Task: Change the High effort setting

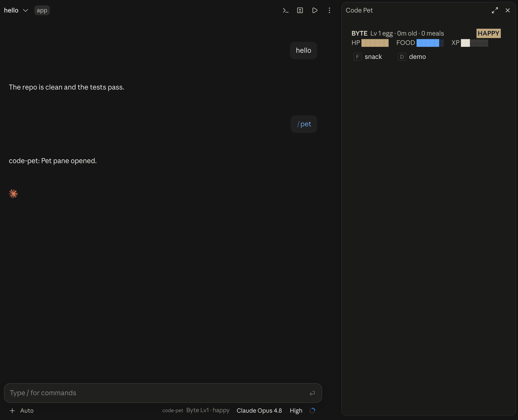Action: click(x=296, y=411)
